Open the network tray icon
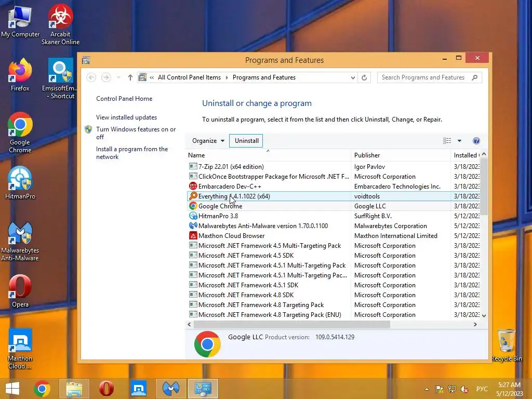532x399 pixels. click(x=451, y=389)
